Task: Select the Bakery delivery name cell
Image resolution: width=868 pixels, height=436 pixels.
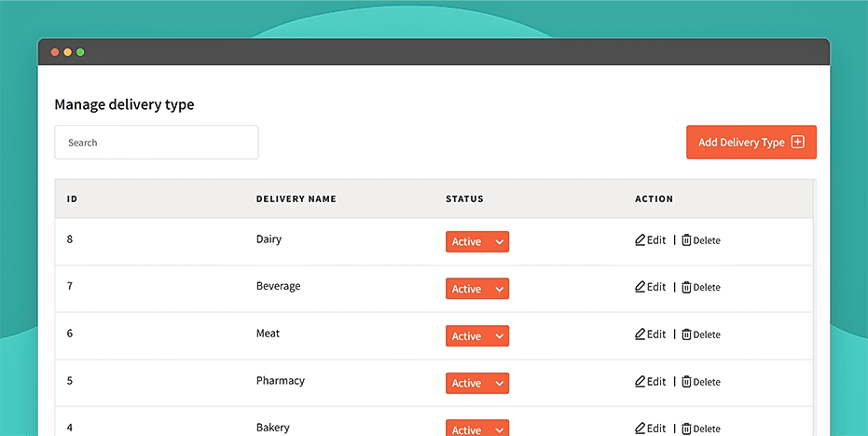Action: (272, 428)
